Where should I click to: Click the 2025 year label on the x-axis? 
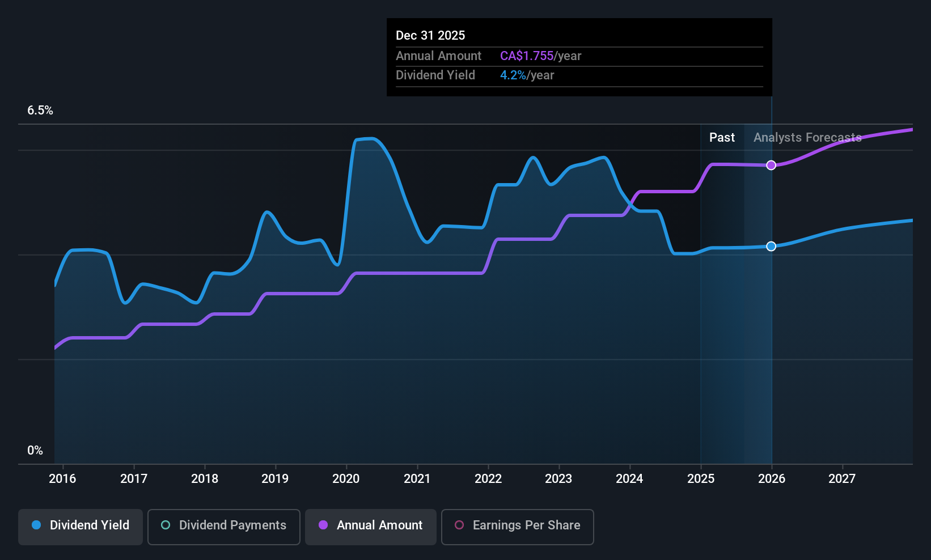coord(701,479)
